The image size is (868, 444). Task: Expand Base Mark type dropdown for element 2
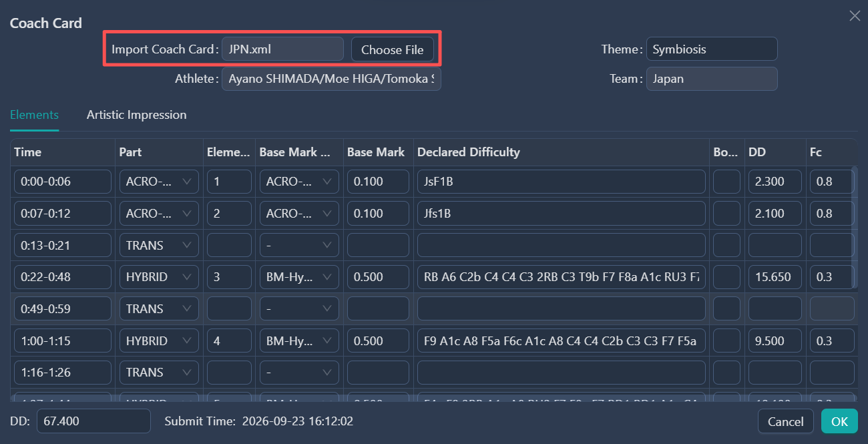299,214
